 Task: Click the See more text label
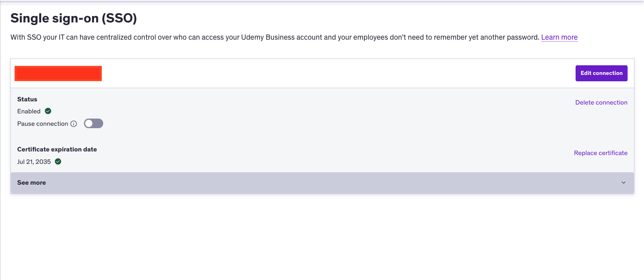coord(32,183)
